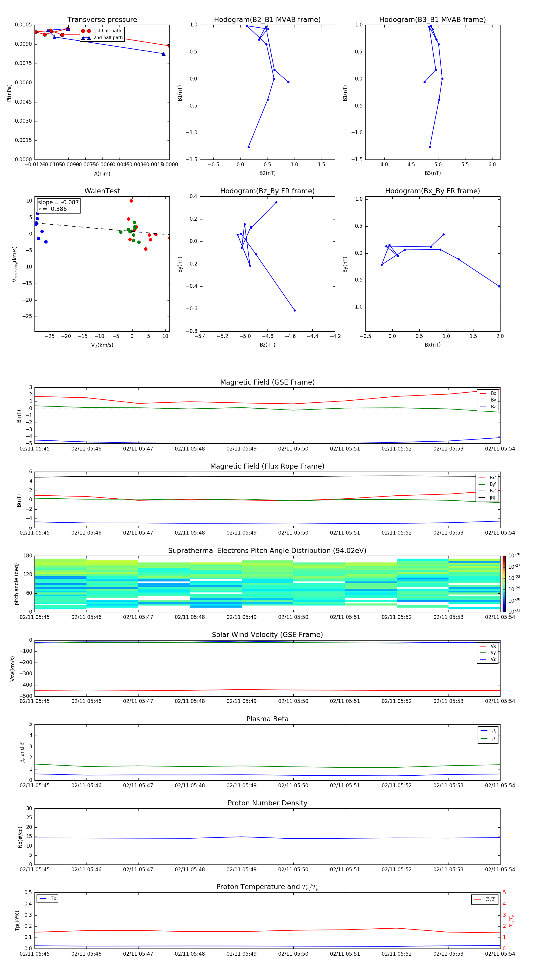Select the 'A(T·m)' x-axis label
The image size is (535, 980).
point(102,174)
